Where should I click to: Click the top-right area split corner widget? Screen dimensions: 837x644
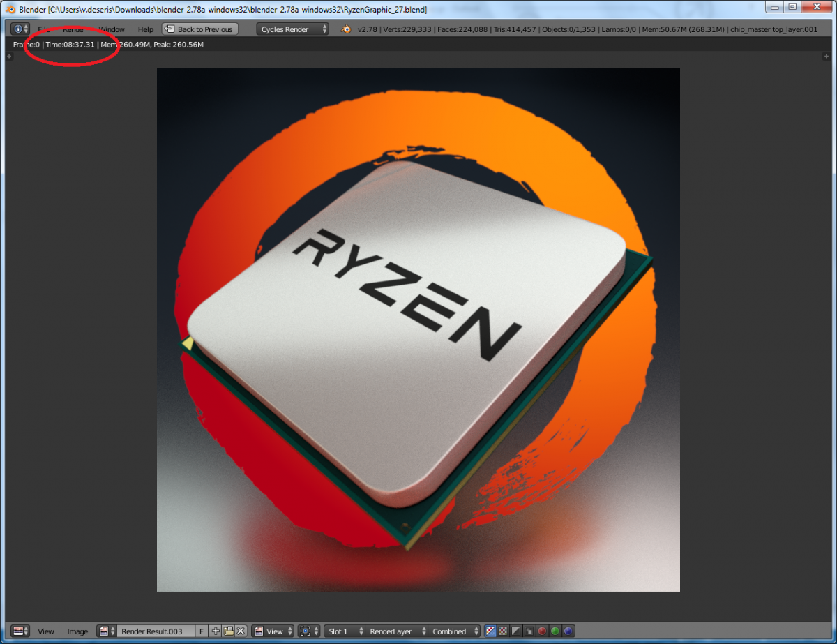827,57
